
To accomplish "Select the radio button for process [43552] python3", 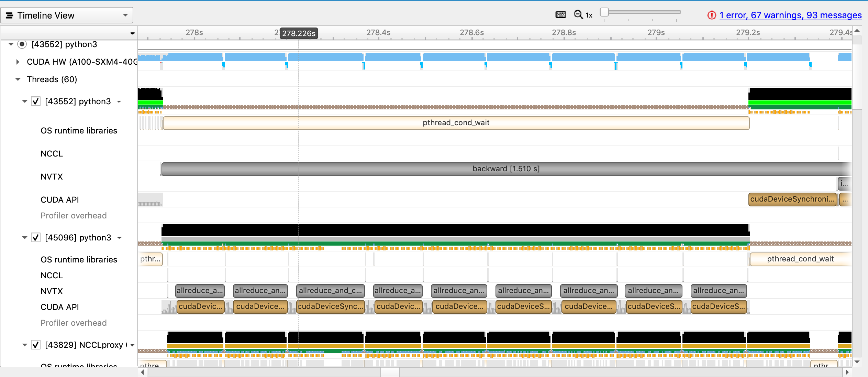I will pyautogui.click(x=21, y=44).
